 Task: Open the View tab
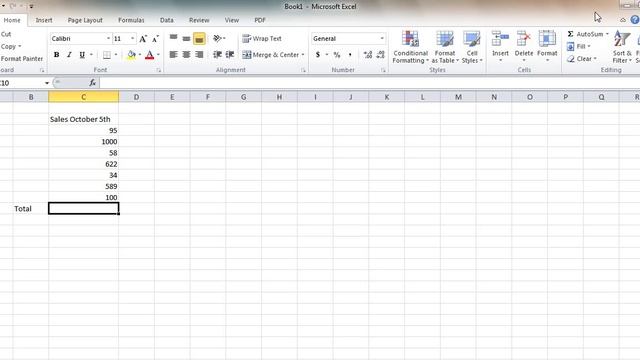231,20
